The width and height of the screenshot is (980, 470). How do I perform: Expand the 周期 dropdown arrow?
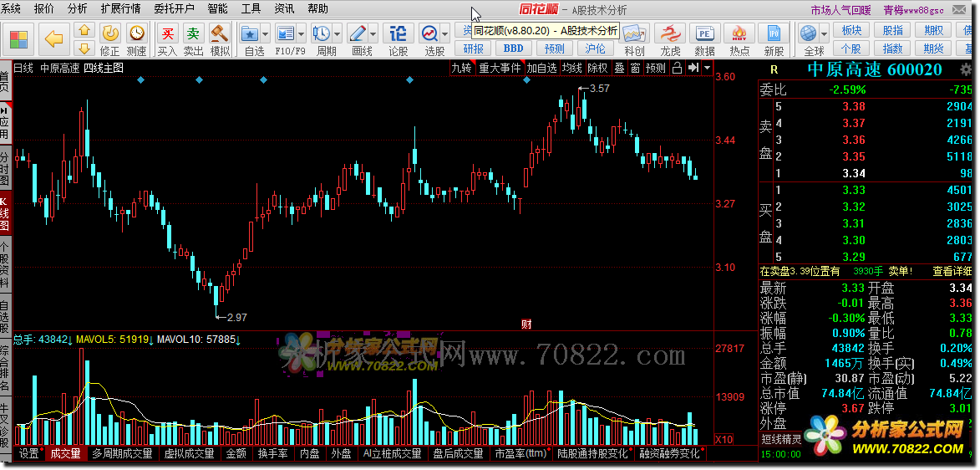tap(338, 33)
